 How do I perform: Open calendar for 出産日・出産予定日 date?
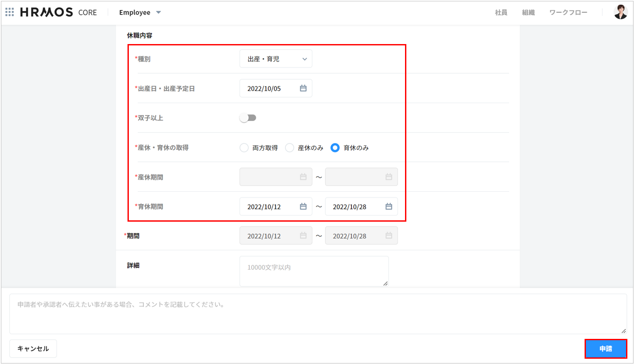pyautogui.click(x=303, y=88)
